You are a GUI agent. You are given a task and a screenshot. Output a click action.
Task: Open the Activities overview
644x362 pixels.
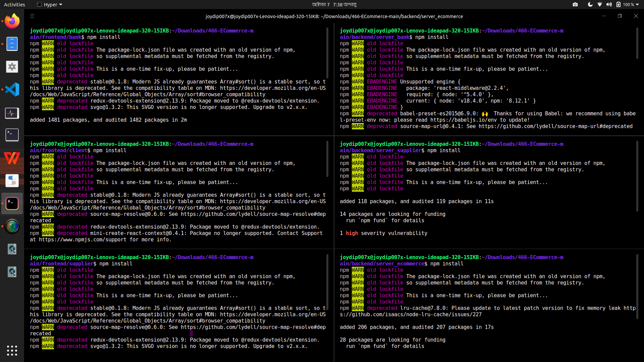tap(14, 5)
